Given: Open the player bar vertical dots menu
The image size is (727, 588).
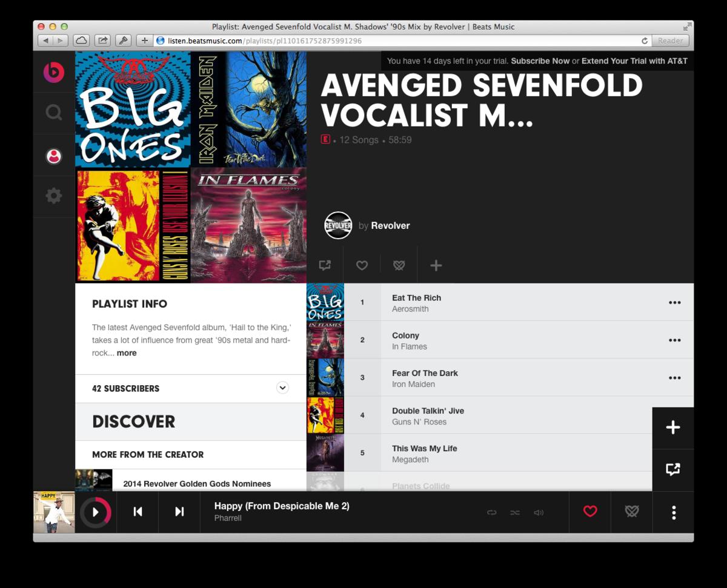Looking at the screenshot, I should (674, 512).
